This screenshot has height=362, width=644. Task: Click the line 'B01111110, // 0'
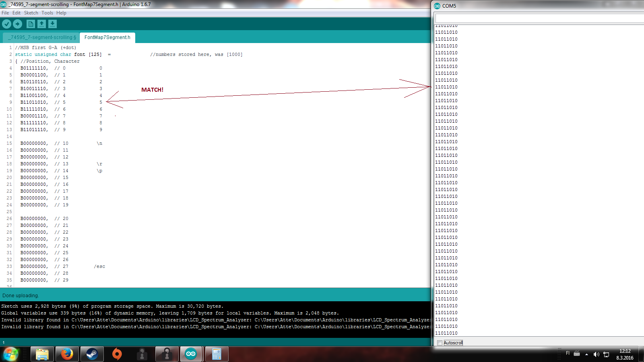[x=43, y=68]
